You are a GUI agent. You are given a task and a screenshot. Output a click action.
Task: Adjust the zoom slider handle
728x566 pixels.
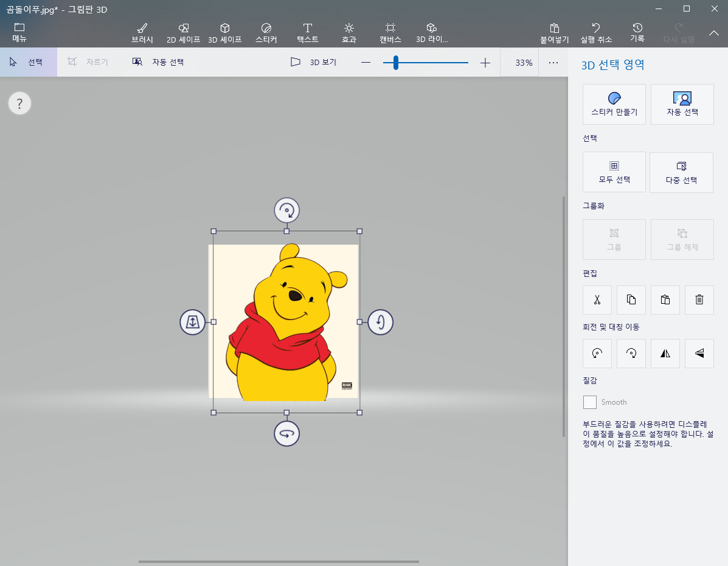[395, 62]
